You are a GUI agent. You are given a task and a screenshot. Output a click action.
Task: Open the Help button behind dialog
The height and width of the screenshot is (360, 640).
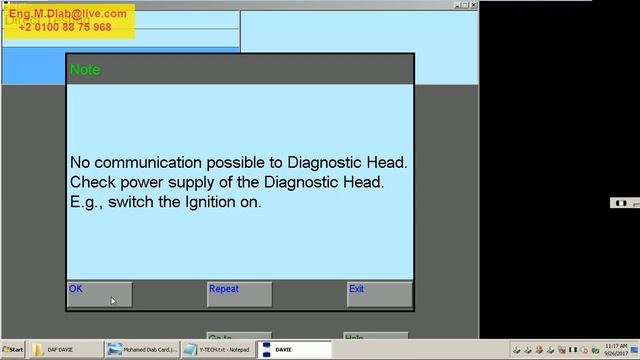[376, 336]
